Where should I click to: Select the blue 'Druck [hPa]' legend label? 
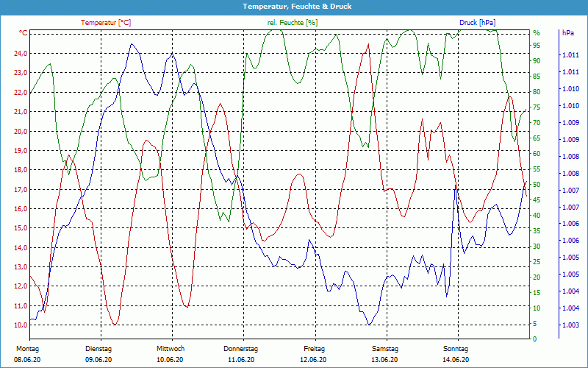(477, 23)
